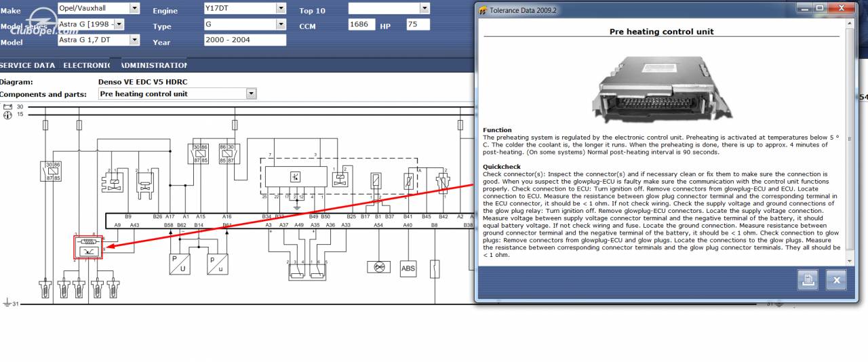The height and width of the screenshot is (362, 868).
Task: Click the battery symbol on line 30
Action: point(8,107)
